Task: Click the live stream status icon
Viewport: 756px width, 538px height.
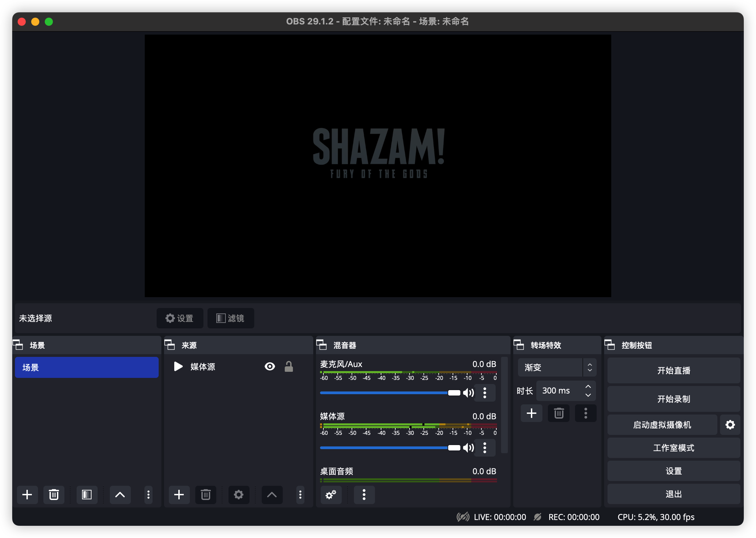Action: [463, 517]
